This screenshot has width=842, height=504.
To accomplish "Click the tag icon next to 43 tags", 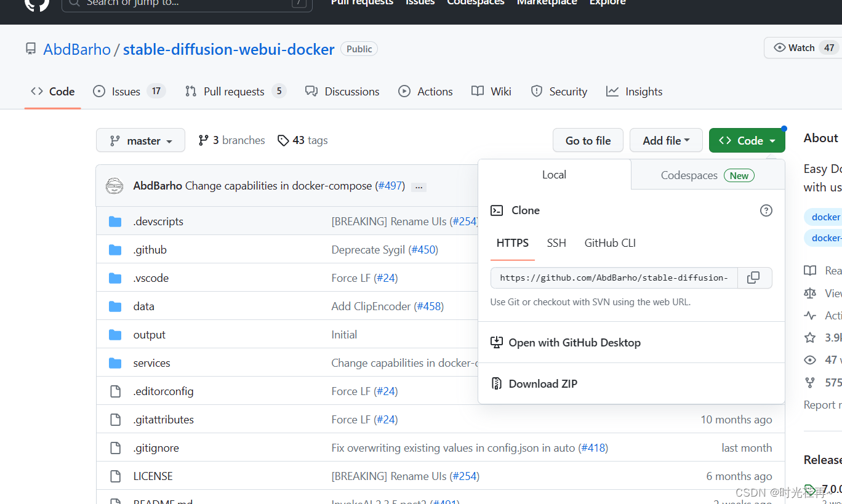I will tap(283, 140).
